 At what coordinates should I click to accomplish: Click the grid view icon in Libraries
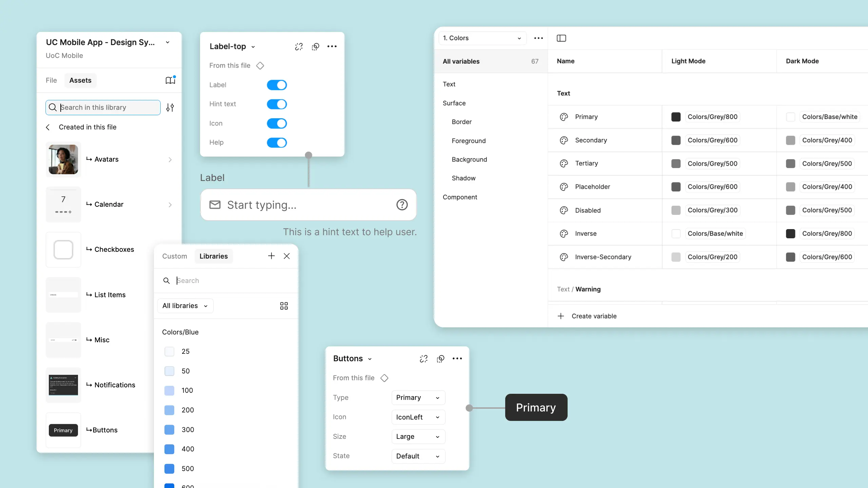coord(284,306)
